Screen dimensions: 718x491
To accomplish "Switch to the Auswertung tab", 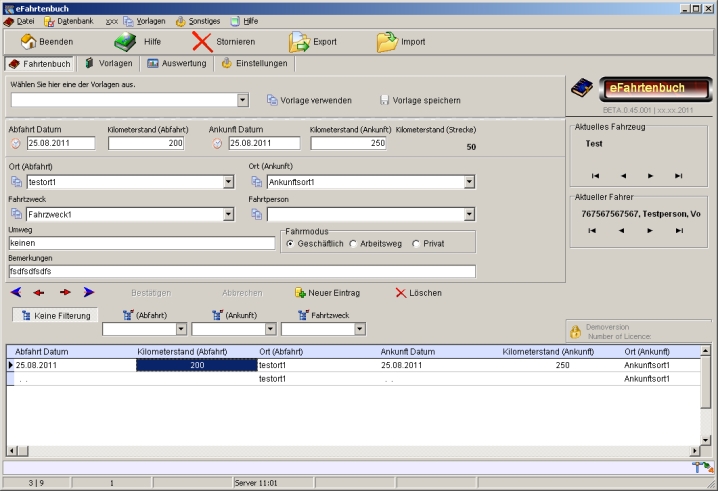I will (176, 63).
